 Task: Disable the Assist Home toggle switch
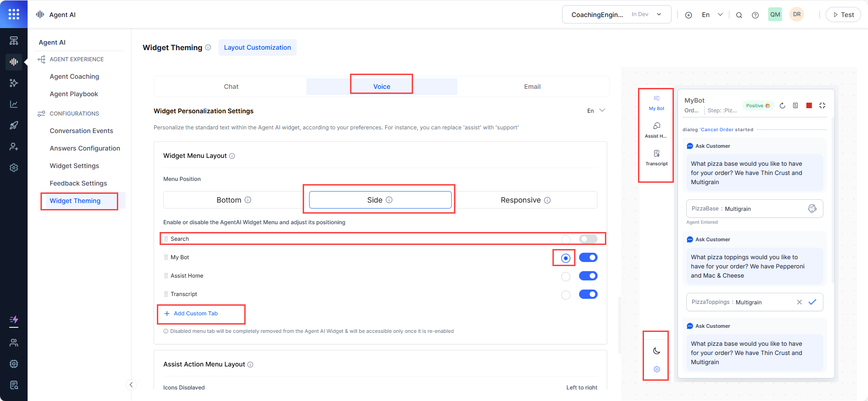[x=588, y=276]
